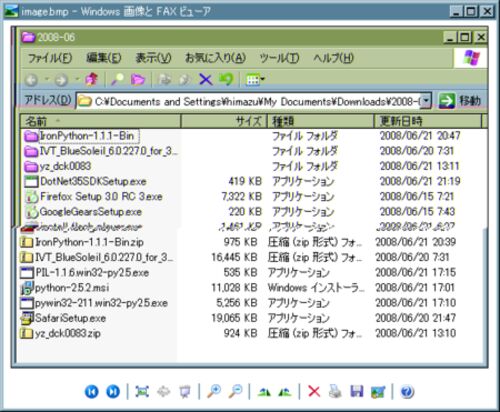
Task: Delete image using red X in viewer
Action: point(314,391)
